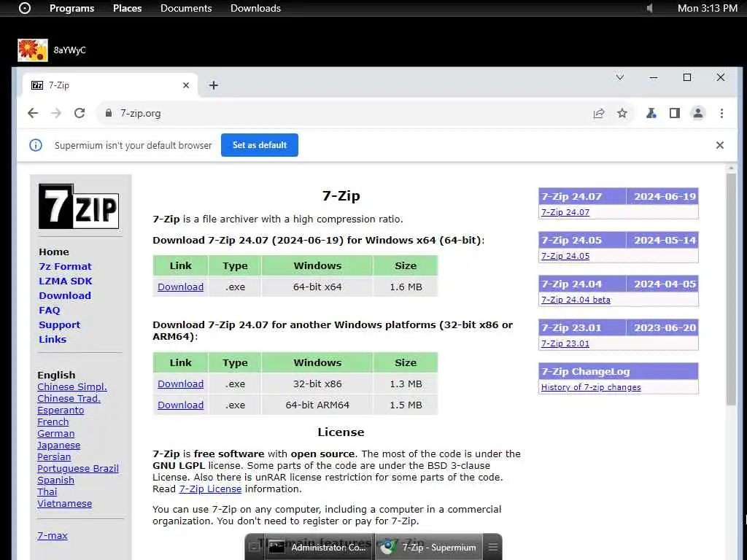
Task: Bookmark this page with the star icon
Action: (622, 113)
